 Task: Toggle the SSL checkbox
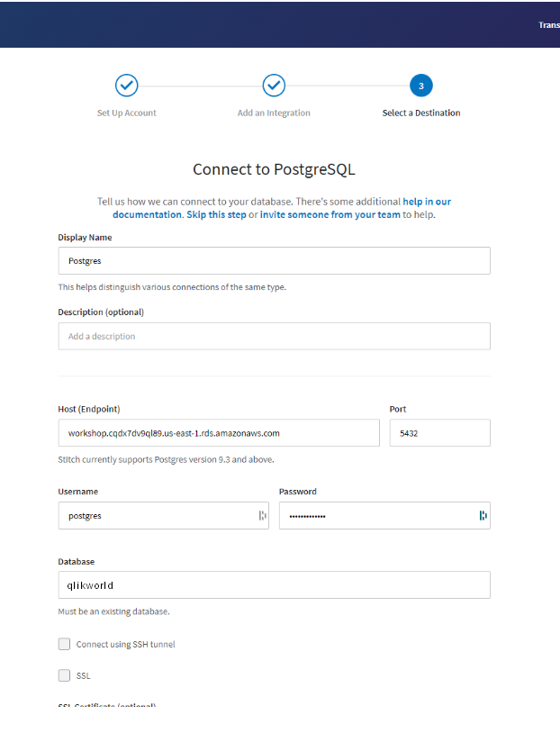click(x=64, y=675)
